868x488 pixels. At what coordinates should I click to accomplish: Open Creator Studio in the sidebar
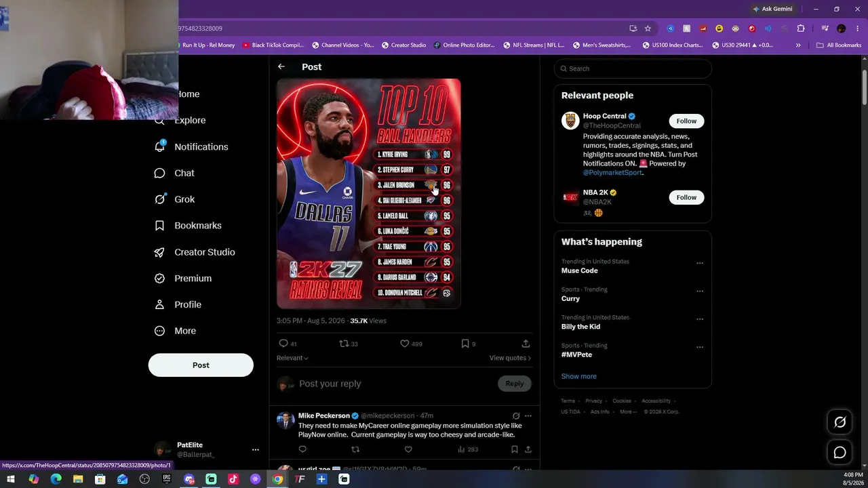point(195,252)
